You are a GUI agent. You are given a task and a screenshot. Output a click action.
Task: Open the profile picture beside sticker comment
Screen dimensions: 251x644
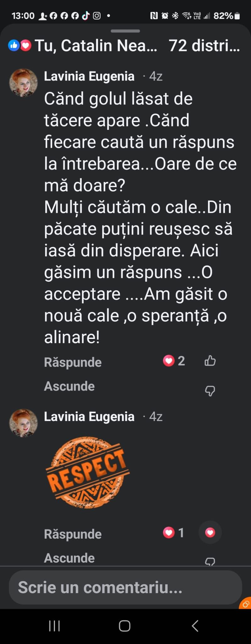pos(23,423)
